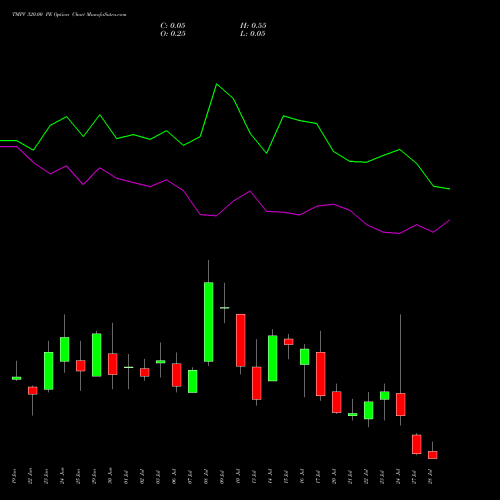Screen dimensions: 500x500
Task: Click the "27 Jul" date axis label
Action: click(x=414, y=477)
